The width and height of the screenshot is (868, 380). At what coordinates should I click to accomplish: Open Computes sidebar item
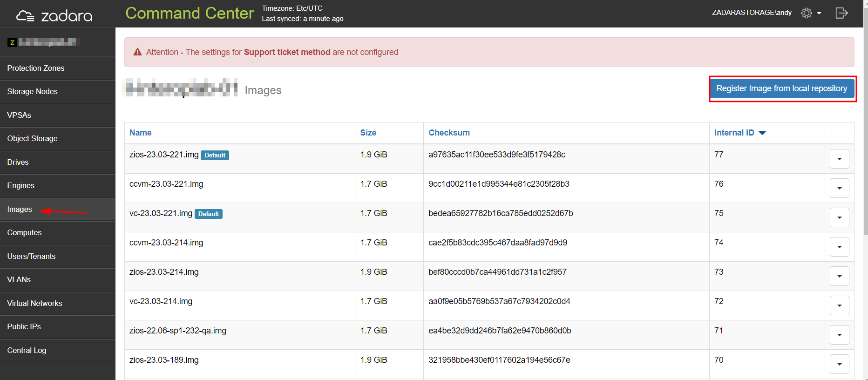click(x=57, y=233)
